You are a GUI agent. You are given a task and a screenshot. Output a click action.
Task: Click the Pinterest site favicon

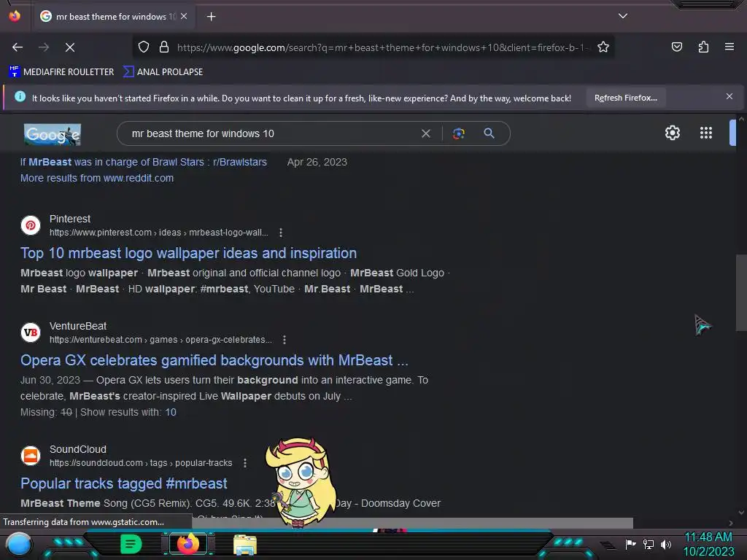tap(31, 225)
